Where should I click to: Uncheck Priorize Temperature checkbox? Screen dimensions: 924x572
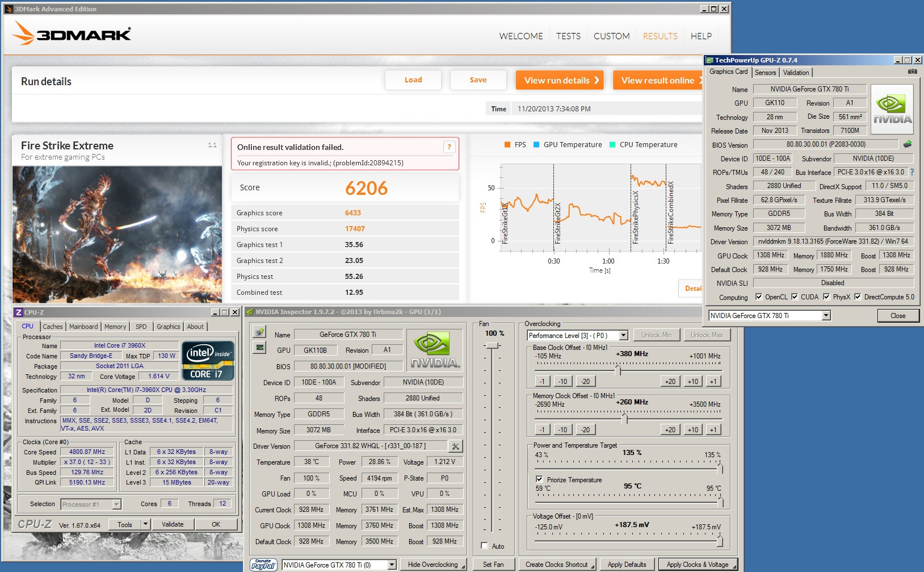pos(539,479)
